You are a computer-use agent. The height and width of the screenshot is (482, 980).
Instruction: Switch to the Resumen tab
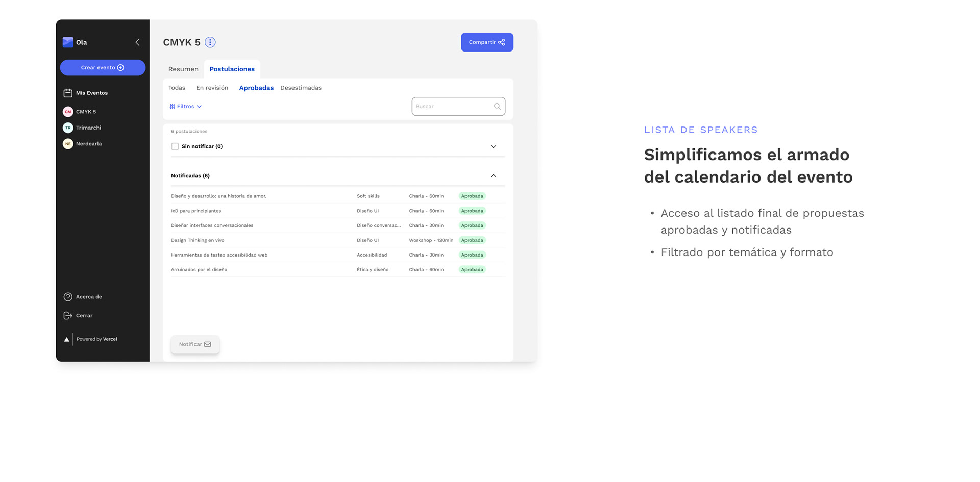pyautogui.click(x=183, y=69)
